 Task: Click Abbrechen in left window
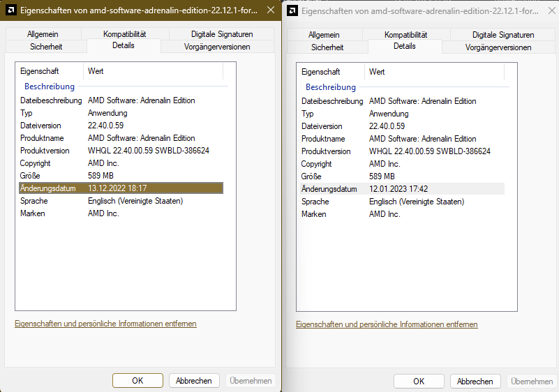[x=194, y=381]
